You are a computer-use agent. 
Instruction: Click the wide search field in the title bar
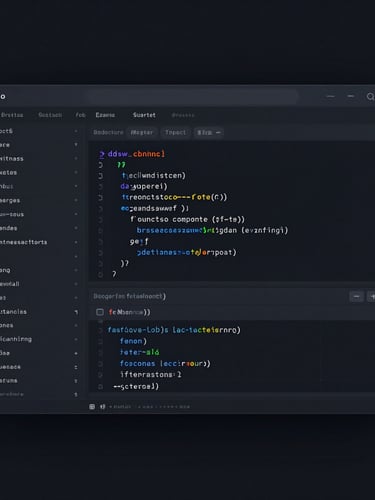[x=192, y=97]
